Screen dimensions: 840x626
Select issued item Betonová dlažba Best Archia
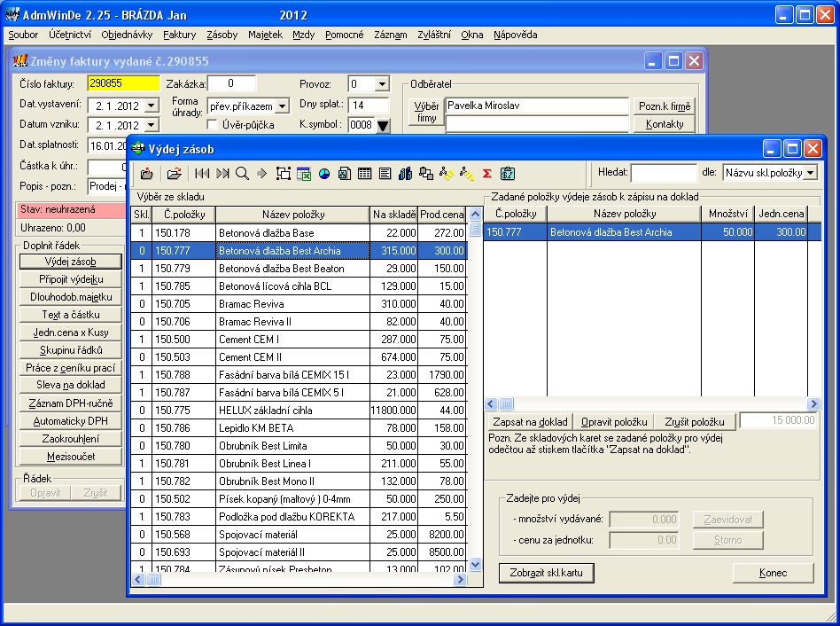click(652, 232)
